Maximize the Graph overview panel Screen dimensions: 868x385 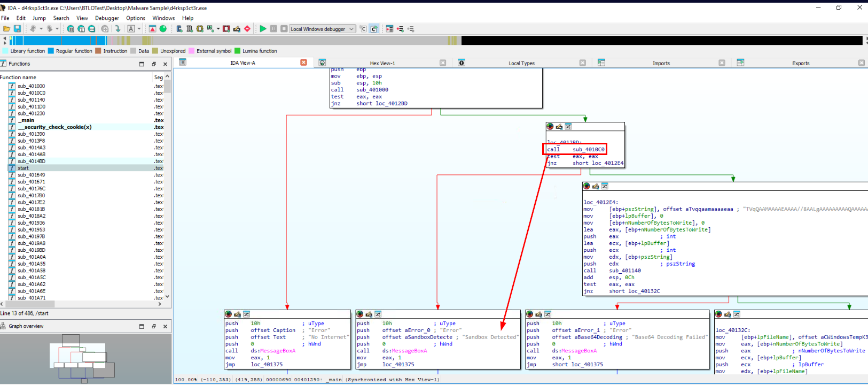(x=142, y=326)
